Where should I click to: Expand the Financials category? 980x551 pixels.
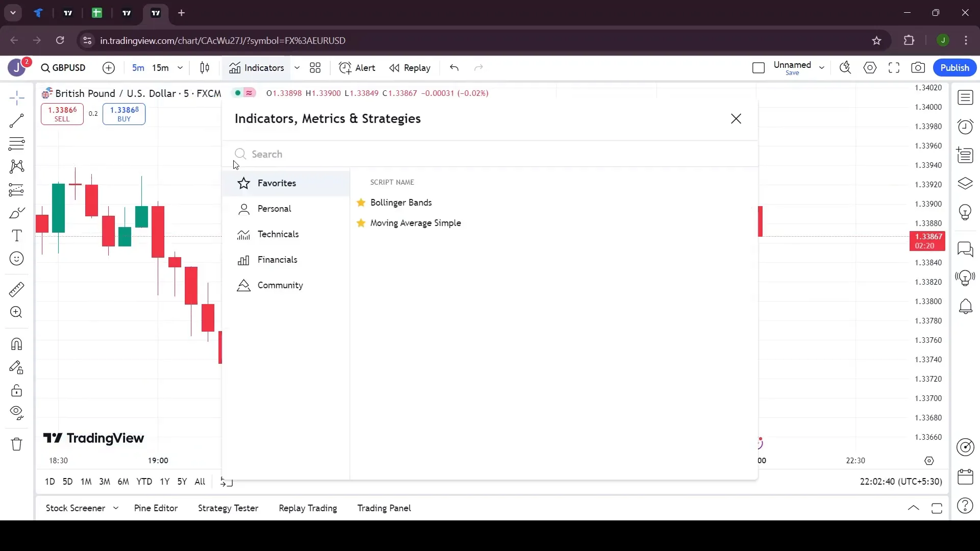278,259
